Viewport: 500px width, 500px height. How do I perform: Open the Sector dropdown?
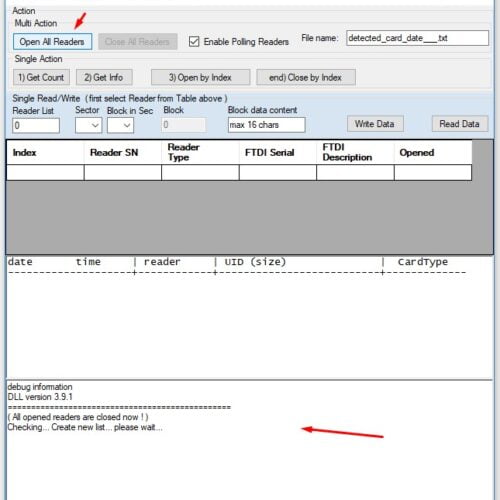click(88, 126)
